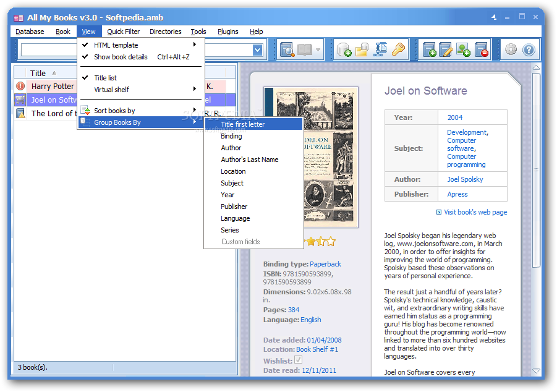Screen dimensions: 557x392
Task: Click the key password icon
Action: coord(398,49)
